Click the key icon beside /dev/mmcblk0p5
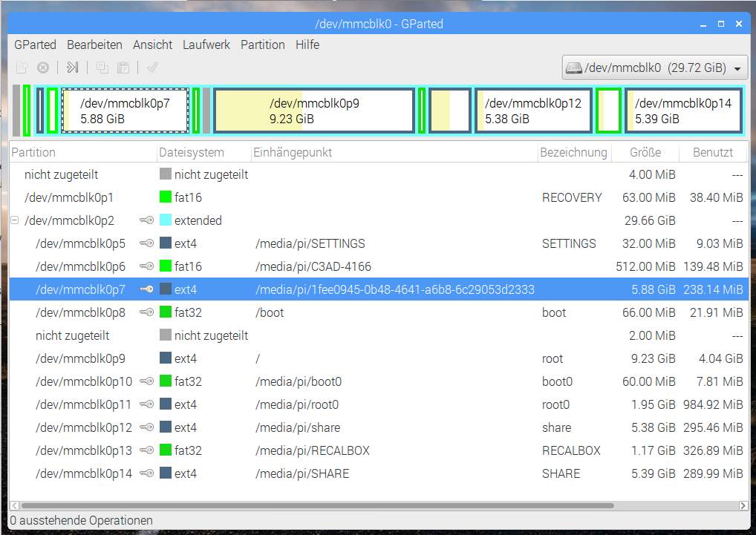 coord(146,243)
